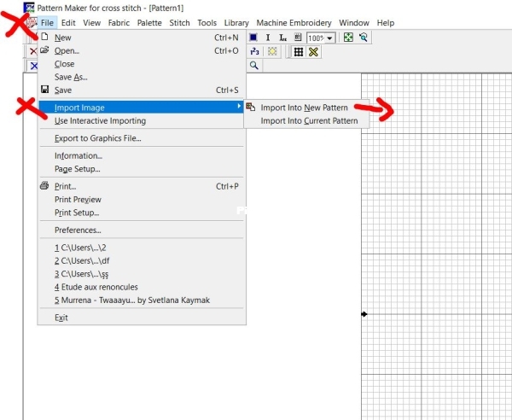Image resolution: width=512 pixels, height=420 pixels.
Task: Expand the Import Image submenu arrow
Action: pos(239,106)
